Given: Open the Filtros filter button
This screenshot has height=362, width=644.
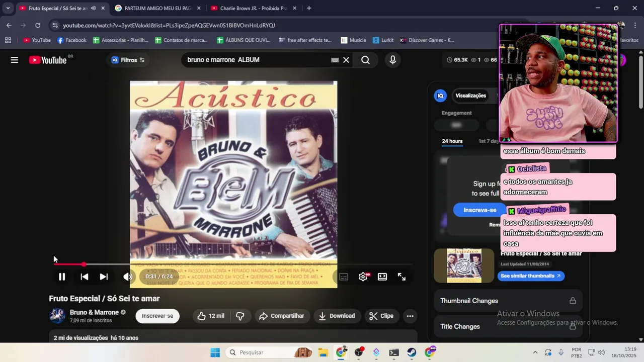Looking at the screenshot, I should tap(128, 60).
